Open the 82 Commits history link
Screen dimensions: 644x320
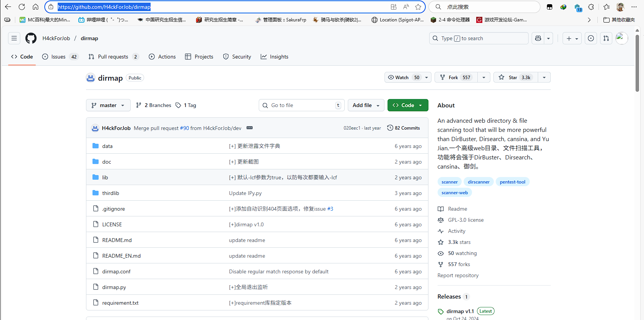pyautogui.click(x=404, y=128)
